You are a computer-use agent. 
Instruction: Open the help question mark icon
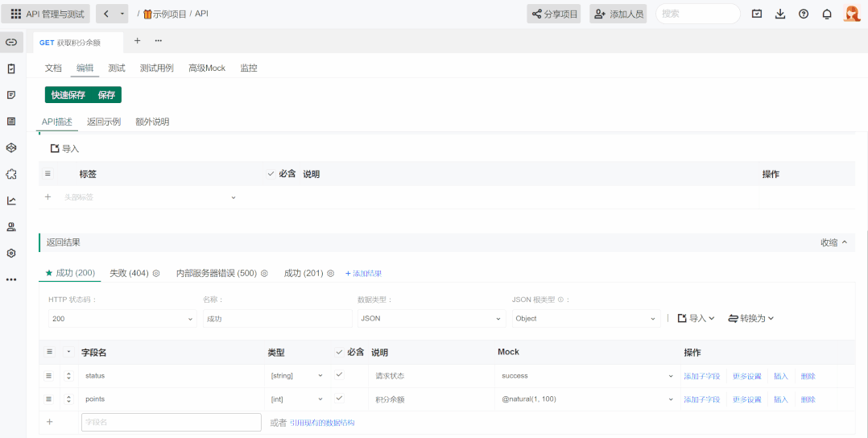click(804, 14)
